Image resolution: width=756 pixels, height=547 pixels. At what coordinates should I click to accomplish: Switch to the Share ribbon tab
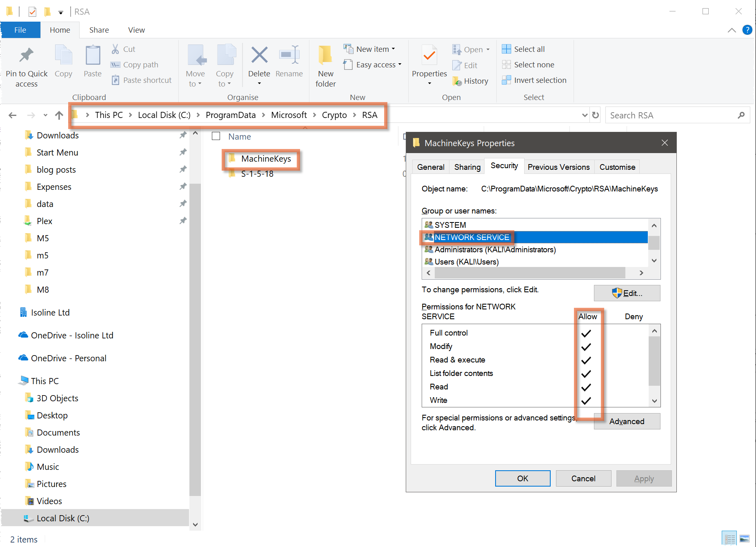[99, 30]
